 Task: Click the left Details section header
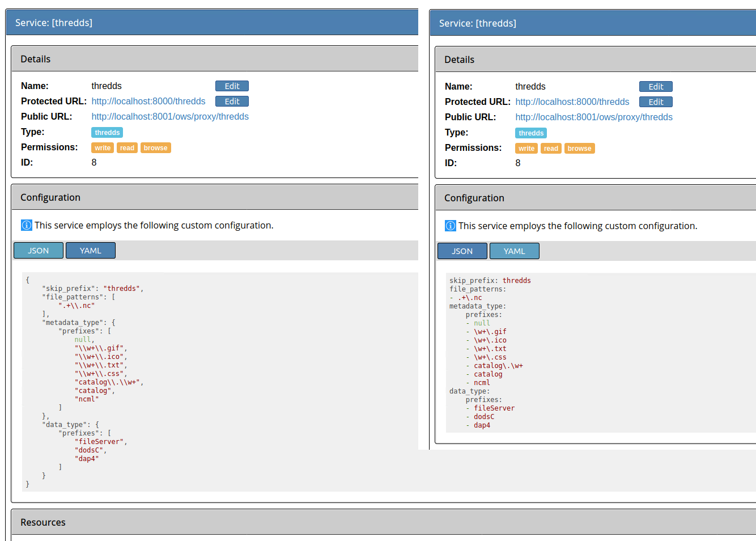215,59
